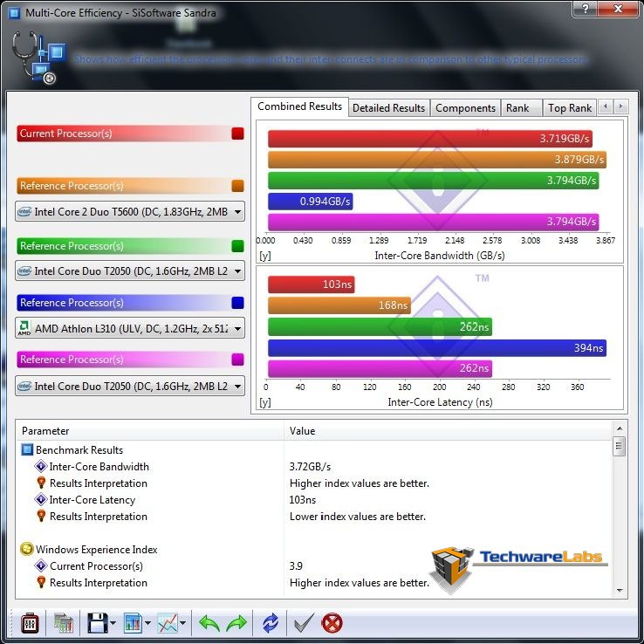Open the Top Rank tab

[x=570, y=108]
